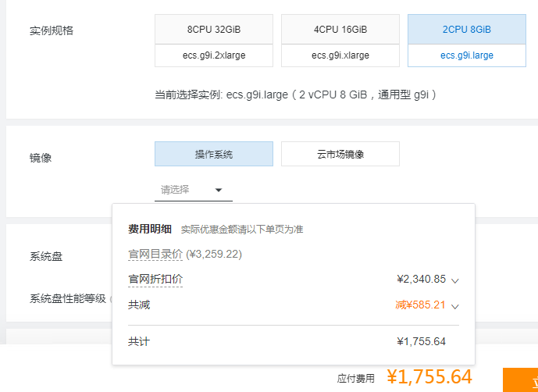Switch to the 操作系统 image tab

pos(214,154)
